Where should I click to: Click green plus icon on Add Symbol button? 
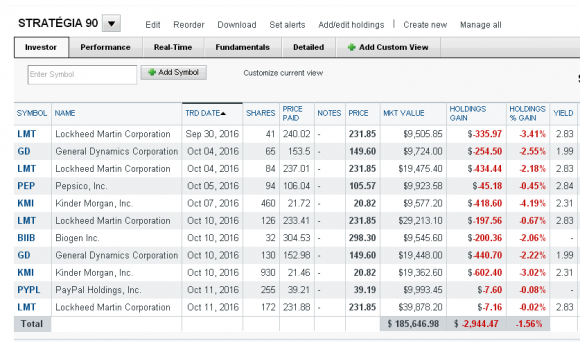click(x=152, y=72)
